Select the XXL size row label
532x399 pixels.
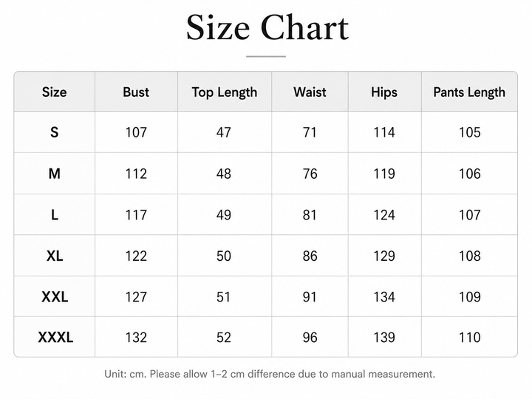coord(55,297)
